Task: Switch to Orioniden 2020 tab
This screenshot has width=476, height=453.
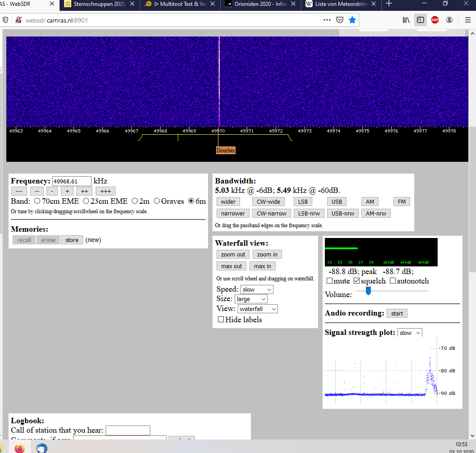Action: (261, 4)
